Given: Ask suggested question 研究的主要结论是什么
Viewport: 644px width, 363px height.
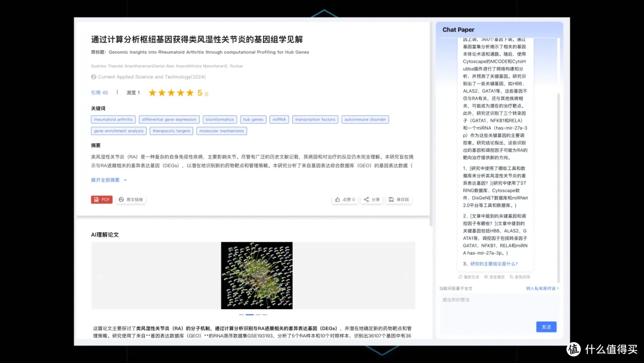Looking at the screenshot, I should click(x=494, y=264).
